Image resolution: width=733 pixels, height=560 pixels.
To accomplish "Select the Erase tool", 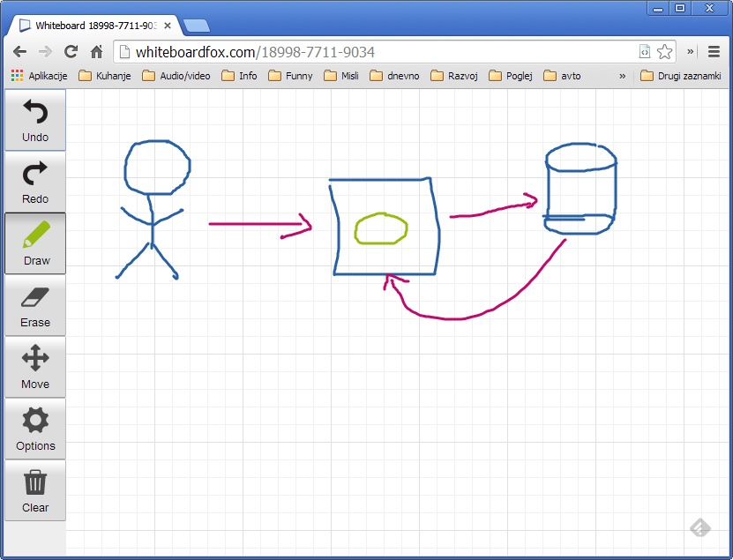I will (x=35, y=305).
